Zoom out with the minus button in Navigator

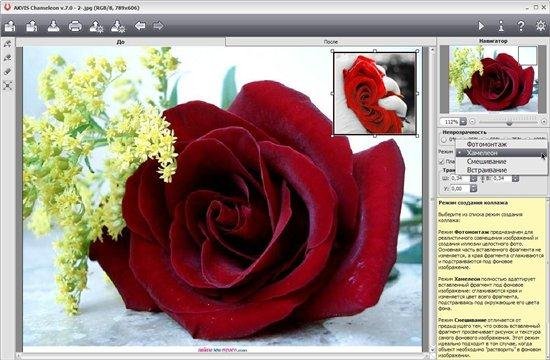(472, 122)
